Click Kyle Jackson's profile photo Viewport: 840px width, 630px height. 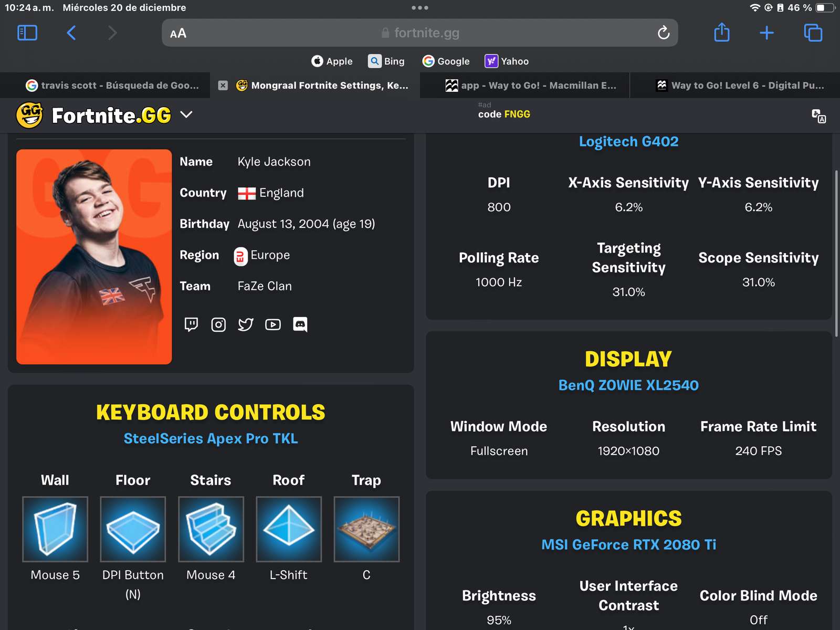[94, 257]
